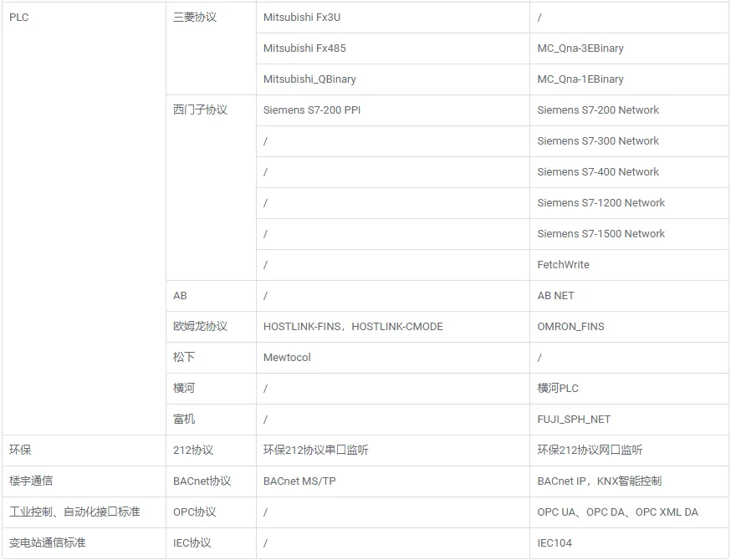
Task: Select the 横河PLC cell
Action: [629, 389]
